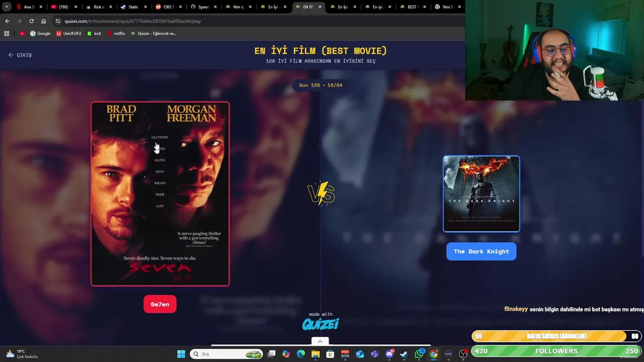This screenshot has height=362, width=644.
Task: Open the apps grid in bookmarks bar
Action: (7, 34)
